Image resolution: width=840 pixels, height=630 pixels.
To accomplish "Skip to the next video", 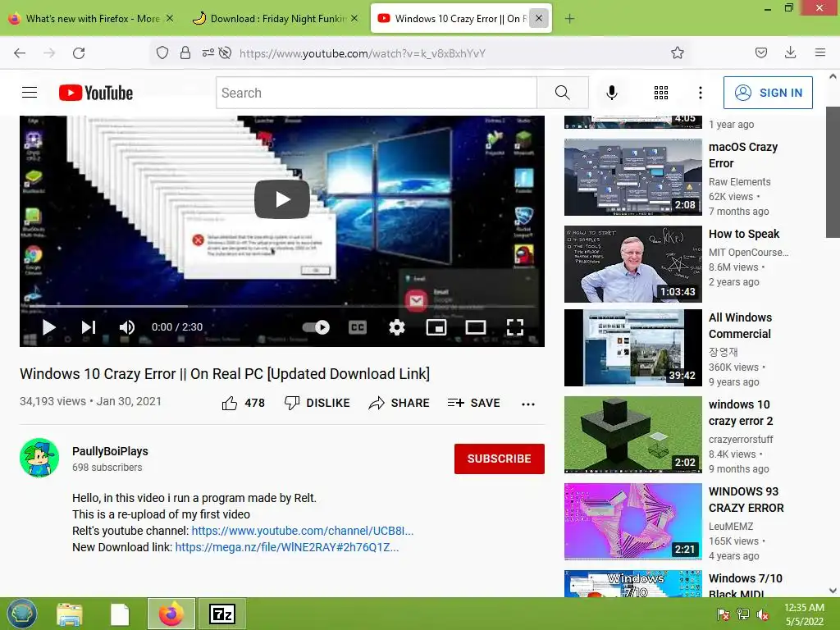I will (x=89, y=327).
